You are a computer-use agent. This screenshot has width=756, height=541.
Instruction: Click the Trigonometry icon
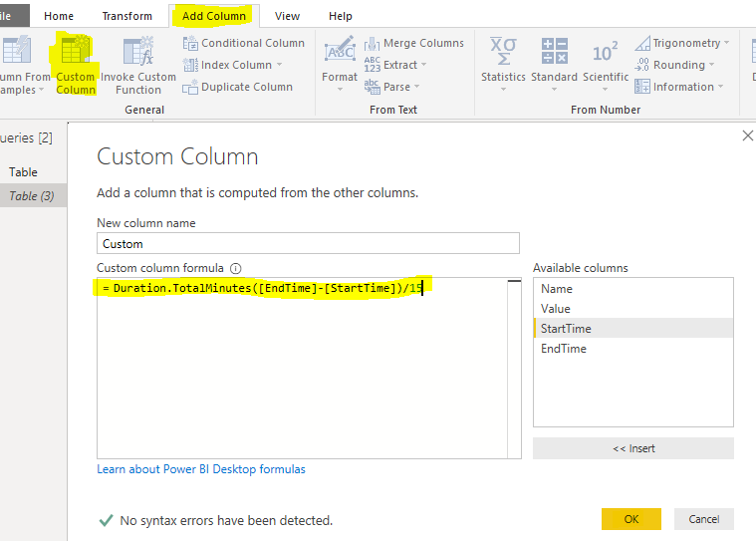[642, 43]
